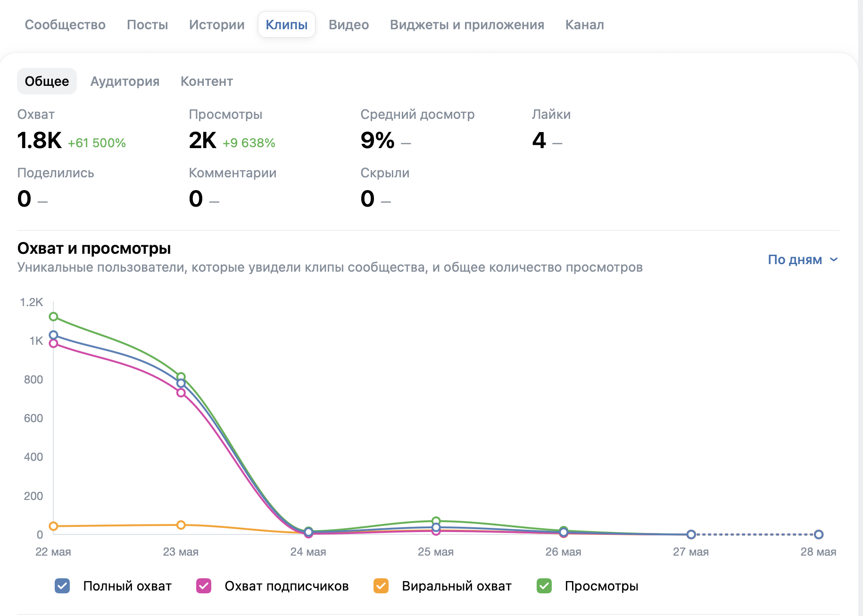
Task: Click the pink subscriber reach point on 23 мая
Action: 181,392
